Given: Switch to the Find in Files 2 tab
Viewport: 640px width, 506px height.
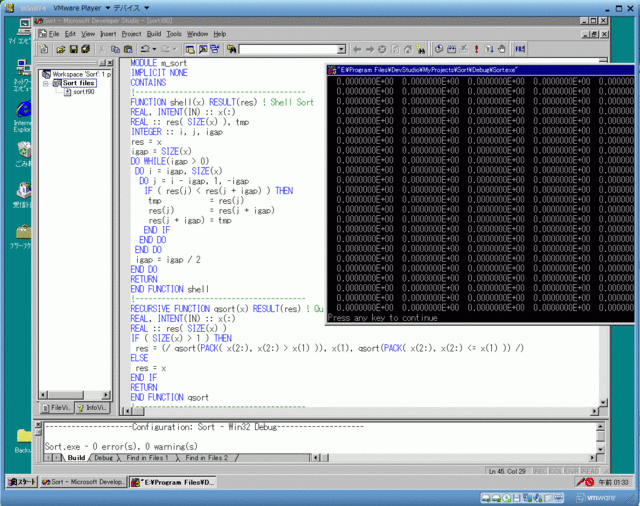Looking at the screenshot, I should tap(207, 458).
